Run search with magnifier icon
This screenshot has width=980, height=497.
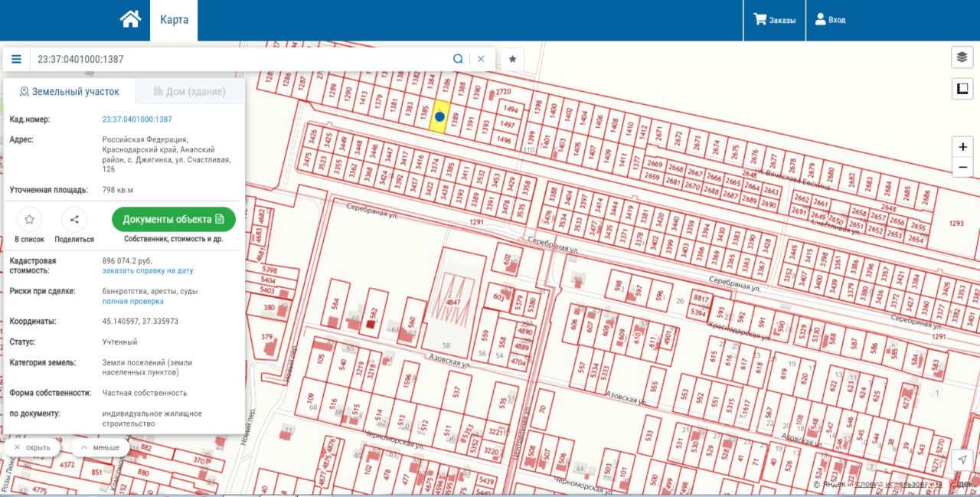point(458,59)
